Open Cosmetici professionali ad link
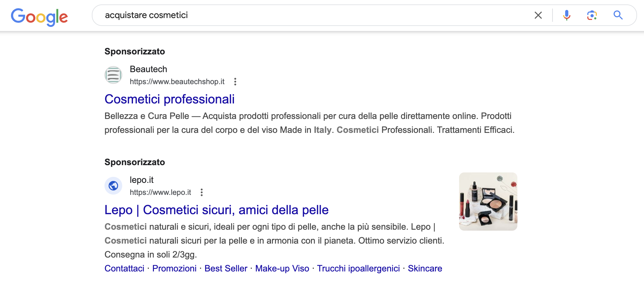Image resolution: width=644 pixels, height=286 pixels. click(169, 99)
